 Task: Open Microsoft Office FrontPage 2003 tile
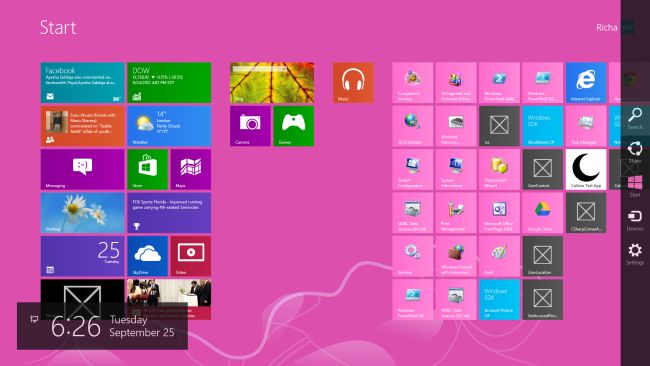pos(499,213)
